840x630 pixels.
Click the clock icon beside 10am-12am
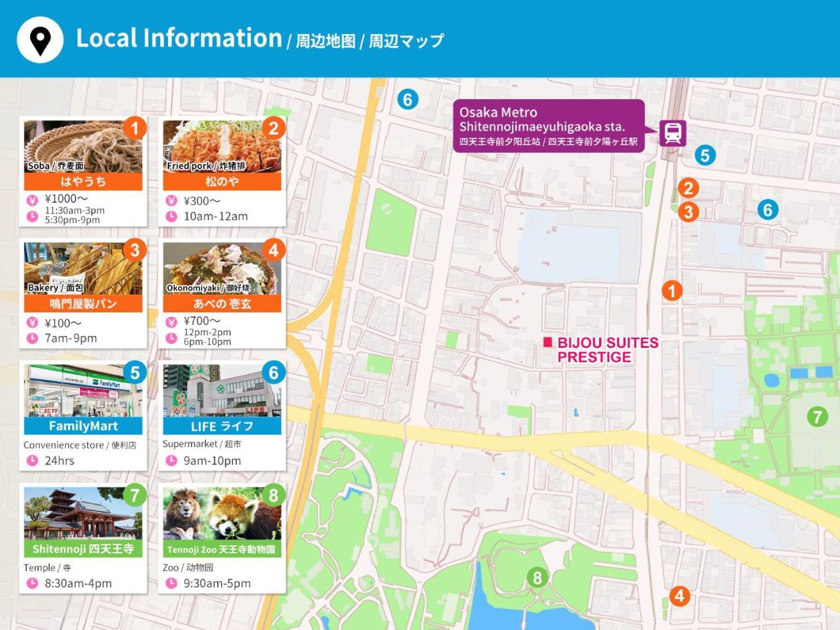(171, 217)
